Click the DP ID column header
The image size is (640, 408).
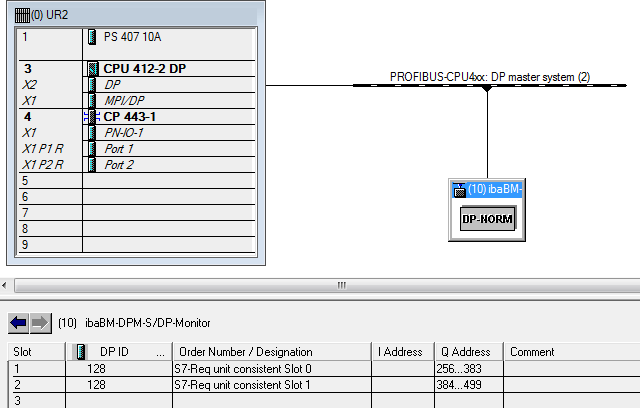[x=119, y=352]
